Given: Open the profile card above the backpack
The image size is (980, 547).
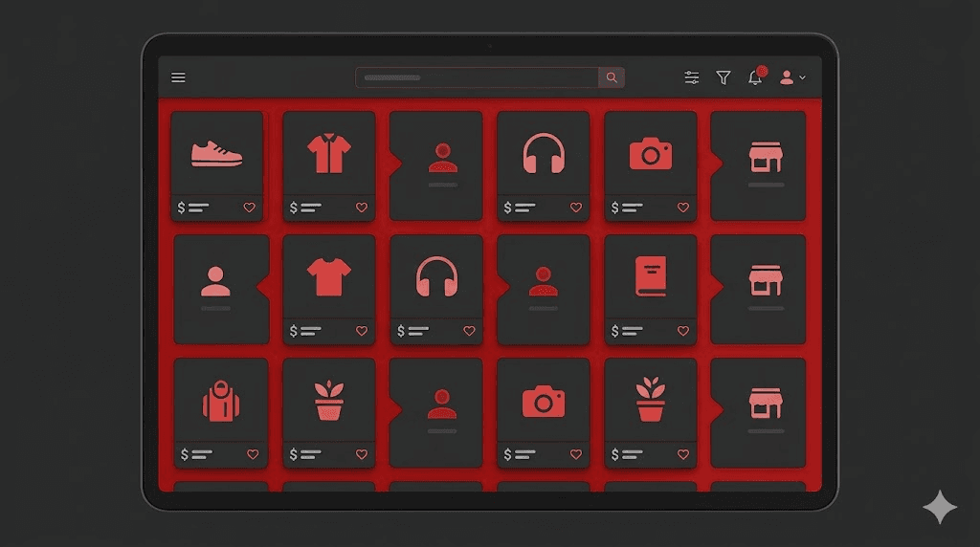Looking at the screenshot, I should coord(221,289).
